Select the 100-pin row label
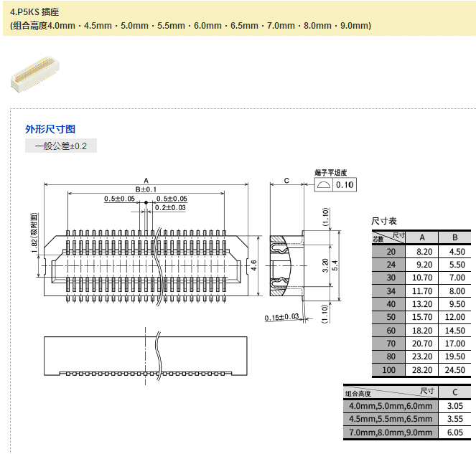This screenshot has height=454, width=476. coord(389,370)
